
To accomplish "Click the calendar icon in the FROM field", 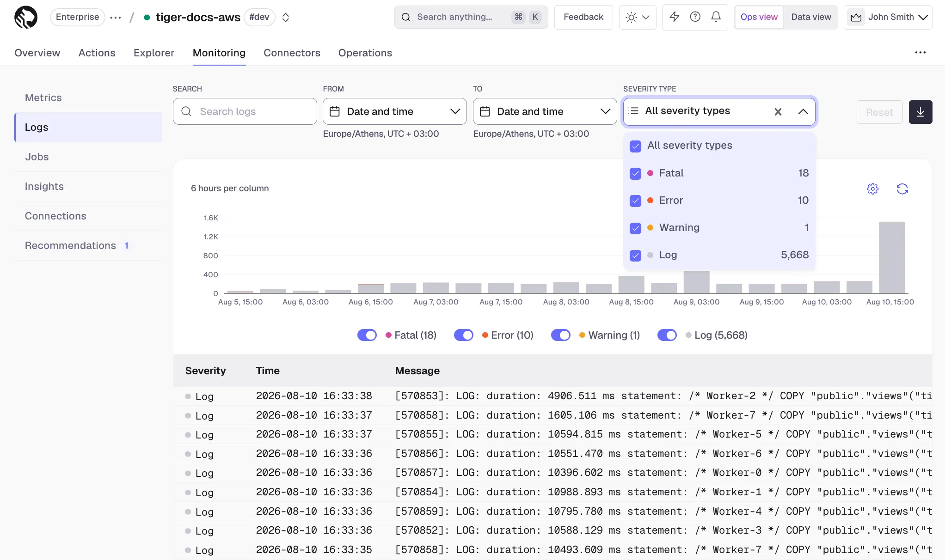I will (x=335, y=111).
